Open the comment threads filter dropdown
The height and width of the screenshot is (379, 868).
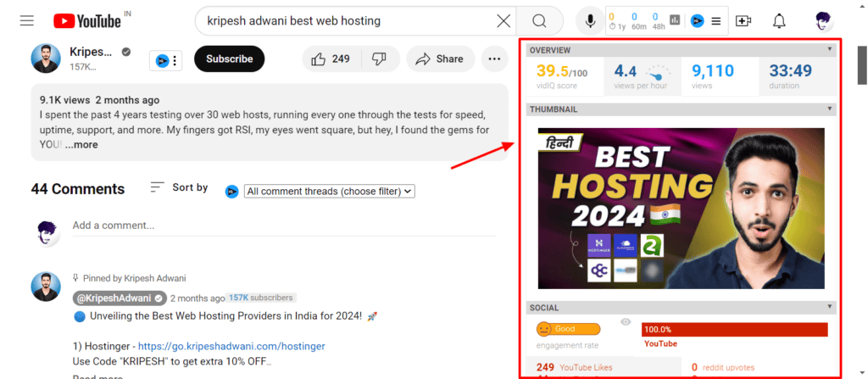tap(329, 192)
